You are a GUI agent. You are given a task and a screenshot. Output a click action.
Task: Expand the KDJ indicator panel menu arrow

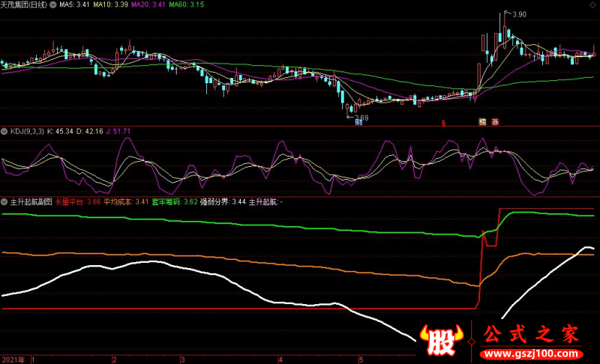click(x=4, y=131)
